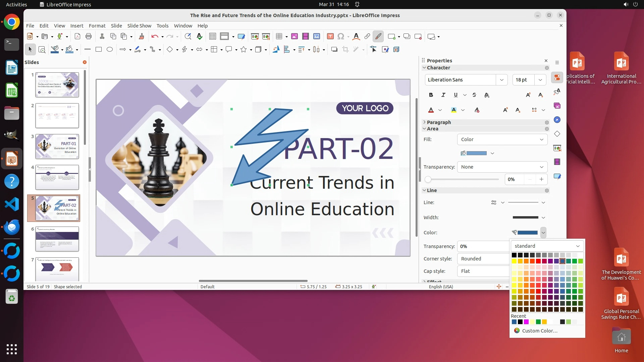Screen dimensions: 644x362
Task: Expand the Paragraph section
Action: tap(438, 122)
